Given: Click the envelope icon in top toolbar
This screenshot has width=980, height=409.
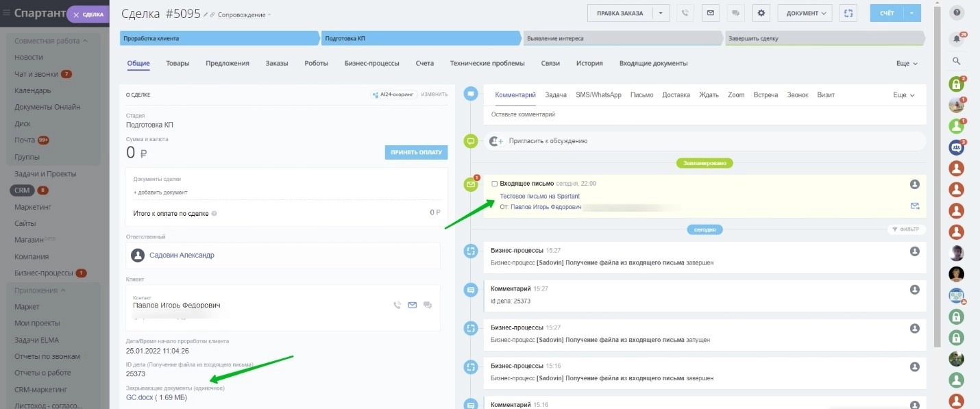Looking at the screenshot, I should click(x=709, y=13).
